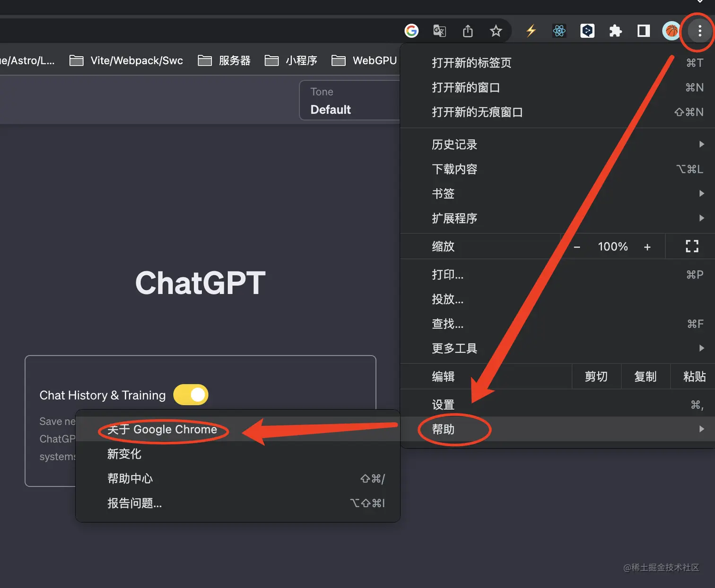Toggle the browser side panel icon
715x588 pixels.
click(643, 31)
